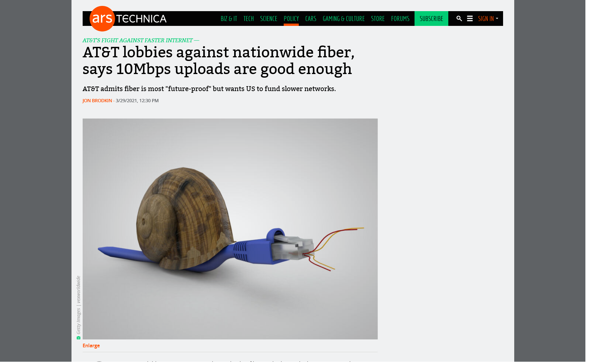Image resolution: width=589 pixels, height=364 pixels.
Task: Select the Science nav item
Action: click(269, 19)
